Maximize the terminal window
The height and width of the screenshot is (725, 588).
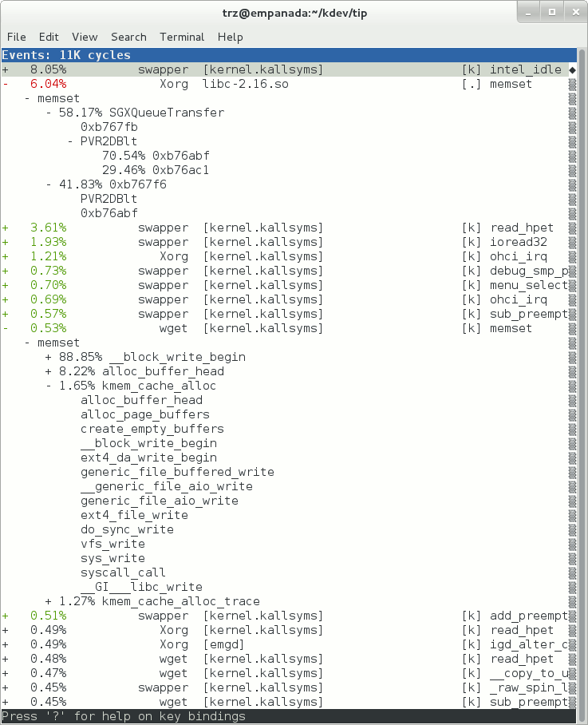552,12
